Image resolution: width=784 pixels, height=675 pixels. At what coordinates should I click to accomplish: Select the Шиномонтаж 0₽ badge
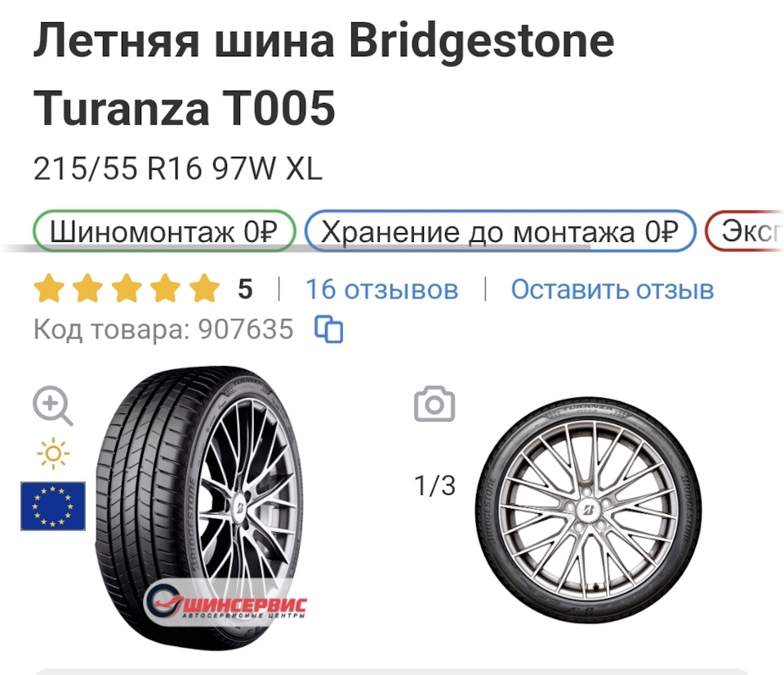point(164,231)
